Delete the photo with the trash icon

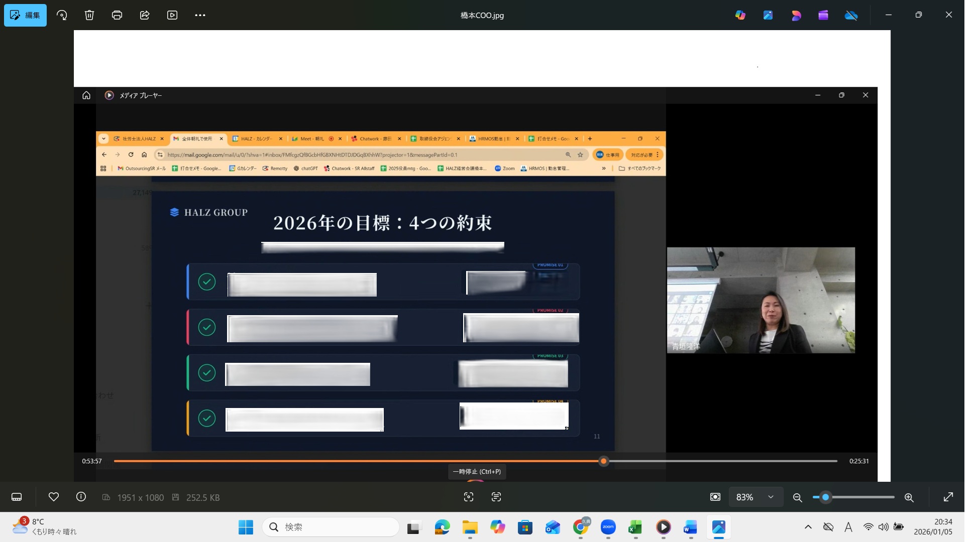tap(89, 15)
